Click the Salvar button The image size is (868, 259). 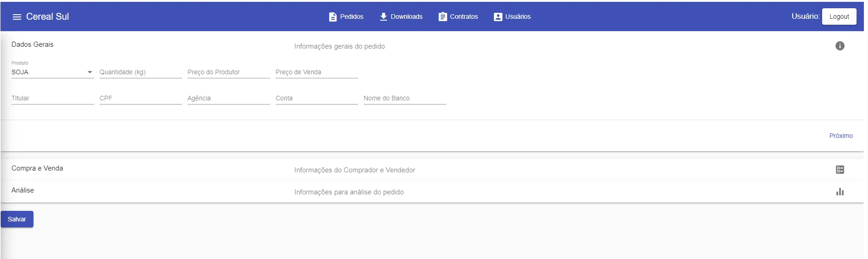coord(17,219)
